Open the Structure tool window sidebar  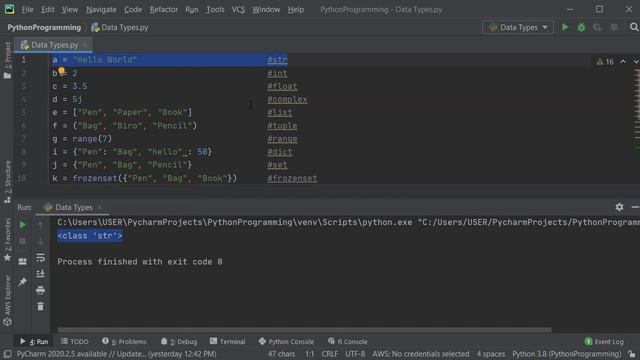click(7, 182)
